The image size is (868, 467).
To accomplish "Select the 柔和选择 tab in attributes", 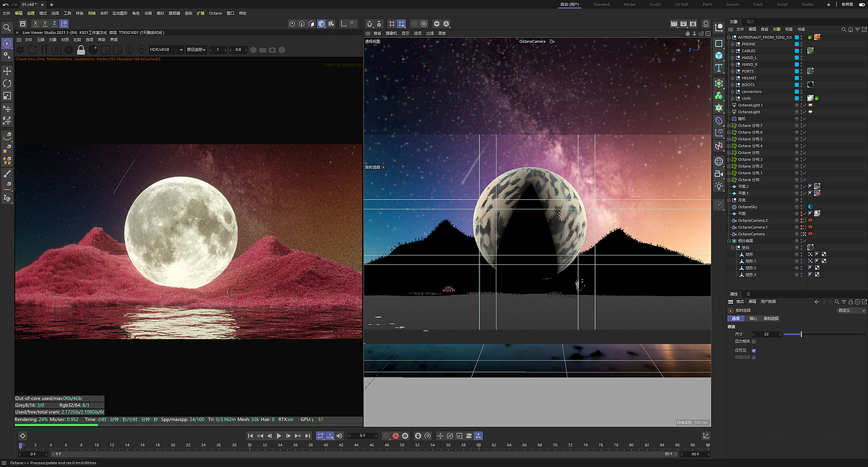I will 772,319.
